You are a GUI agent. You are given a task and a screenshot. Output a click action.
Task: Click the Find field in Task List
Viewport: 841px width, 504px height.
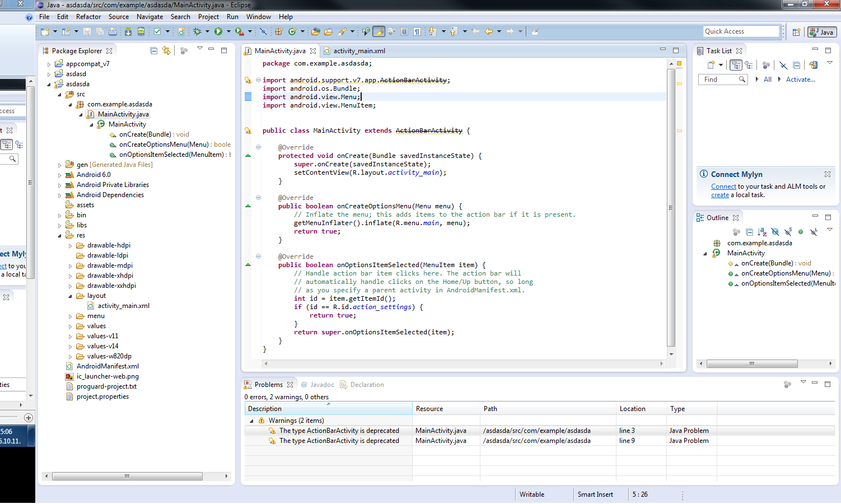pyautogui.click(x=723, y=80)
